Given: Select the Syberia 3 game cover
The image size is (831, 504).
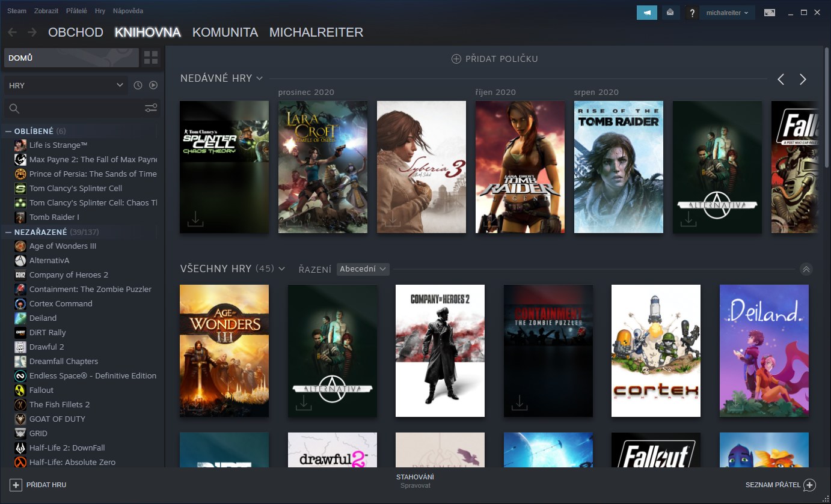Looking at the screenshot, I should click(x=421, y=167).
